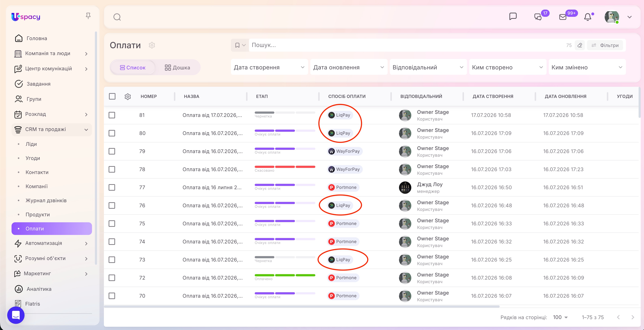Switch to the Дошка view tab
Viewport: 644px width, 330px height.
pos(177,67)
